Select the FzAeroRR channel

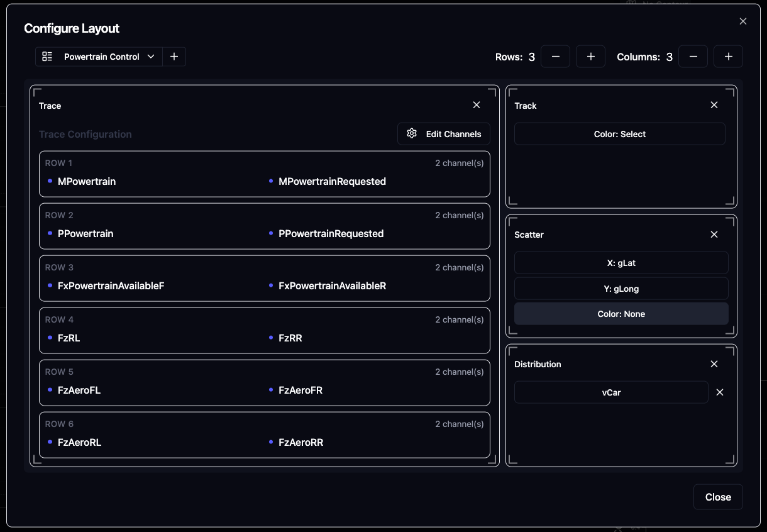pos(301,442)
